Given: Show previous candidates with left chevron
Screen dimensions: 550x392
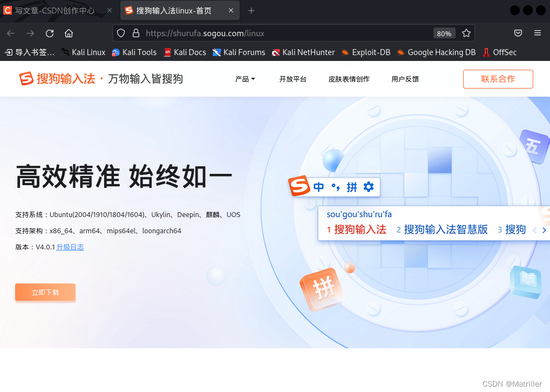Looking at the screenshot, I should coord(534,230).
